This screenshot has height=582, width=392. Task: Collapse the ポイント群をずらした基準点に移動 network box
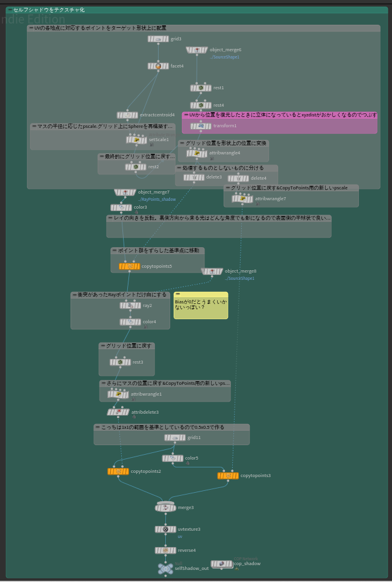115,250
